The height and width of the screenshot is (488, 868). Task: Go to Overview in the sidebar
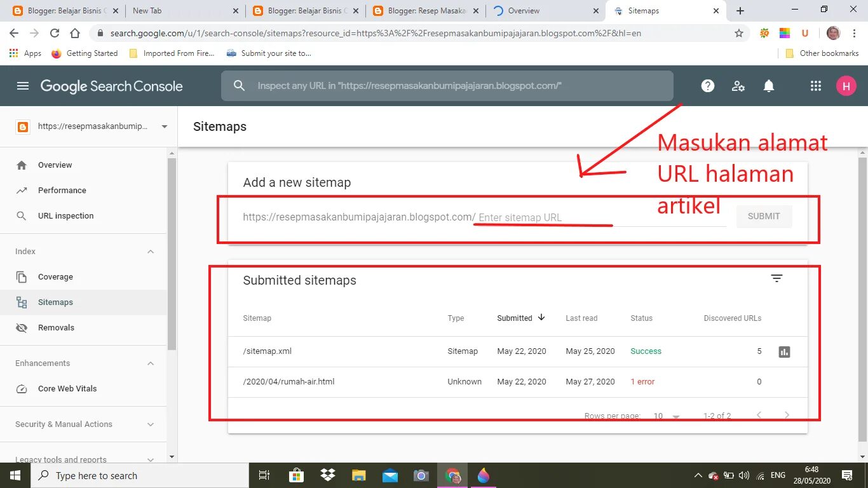[x=83, y=165]
